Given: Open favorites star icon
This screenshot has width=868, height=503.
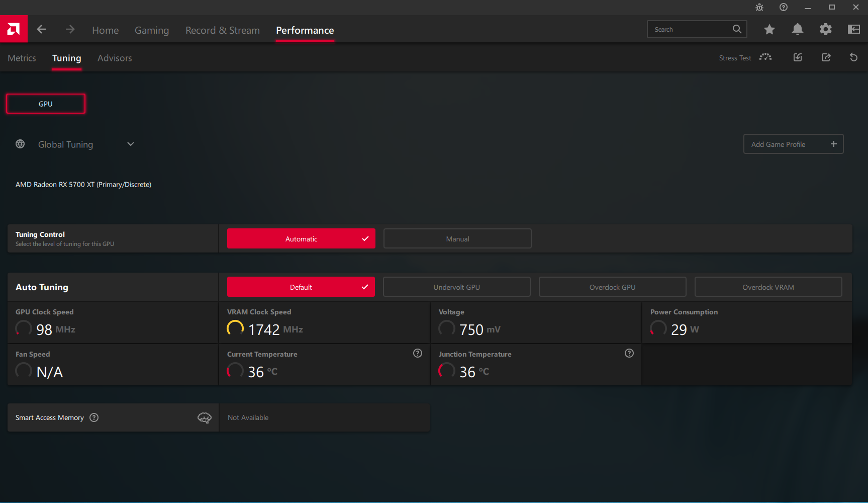Looking at the screenshot, I should tap(769, 30).
